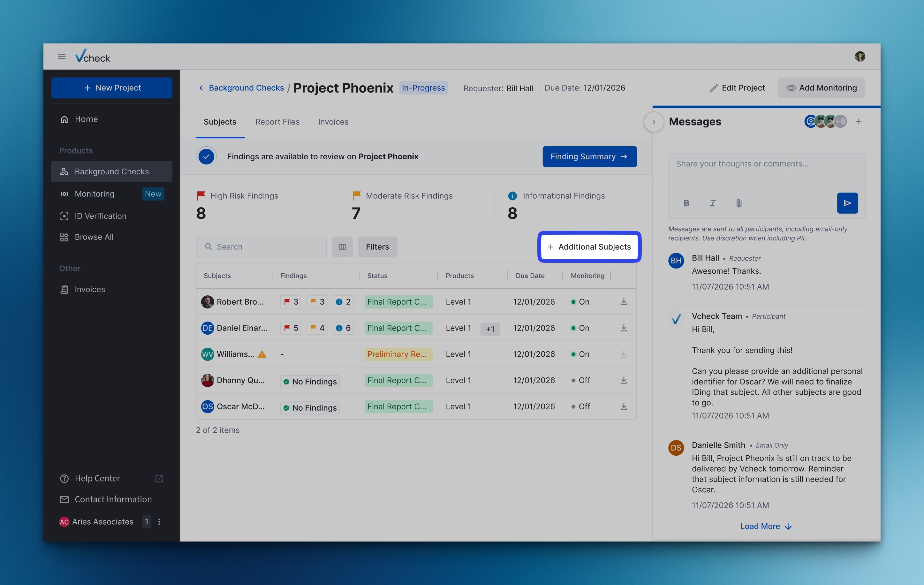Image resolution: width=924 pixels, height=585 pixels.
Task: Add participant with plus icon in Messages
Action: pos(859,122)
